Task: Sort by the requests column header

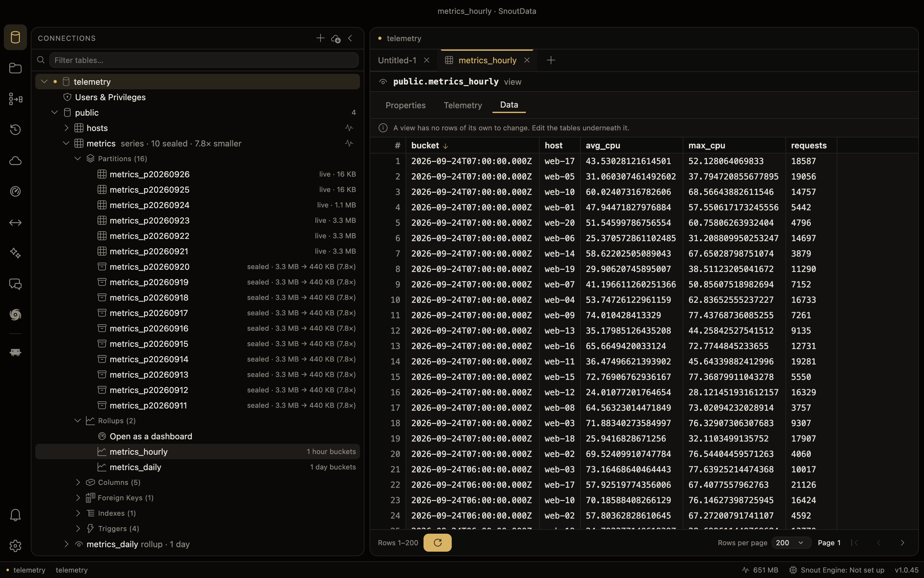Action: click(x=811, y=145)
